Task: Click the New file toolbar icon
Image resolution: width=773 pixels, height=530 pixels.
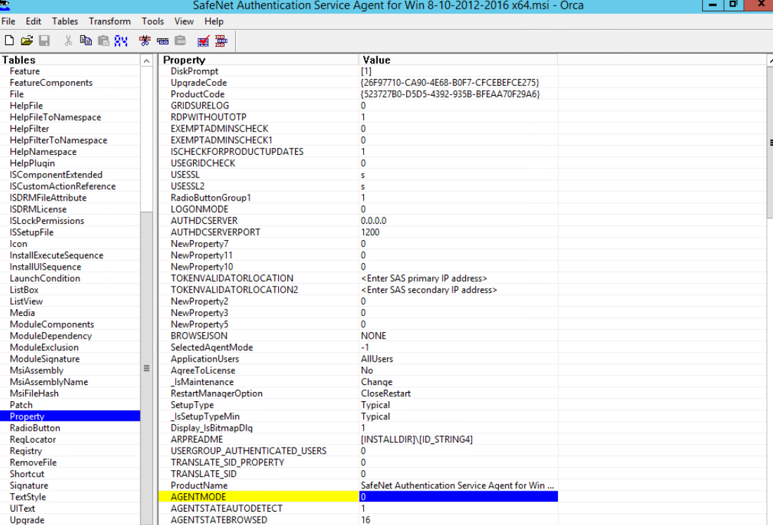Action: click(9, 40)
